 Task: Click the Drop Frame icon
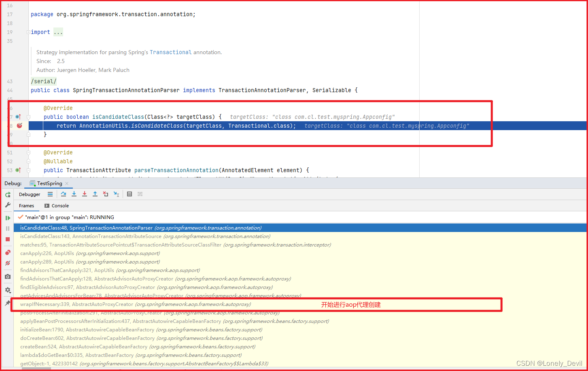(106, 194)
